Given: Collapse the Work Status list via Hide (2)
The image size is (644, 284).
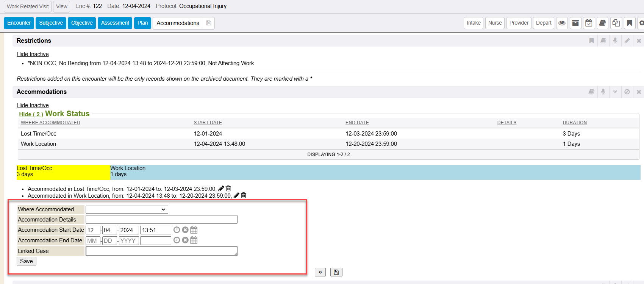Looking at the screenshot, I should [31, 114].
